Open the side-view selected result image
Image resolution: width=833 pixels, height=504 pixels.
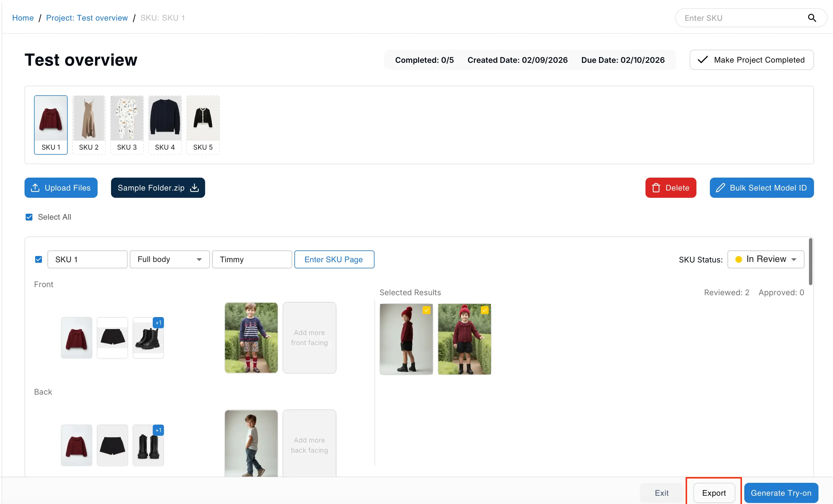click(x=406, y=339)
